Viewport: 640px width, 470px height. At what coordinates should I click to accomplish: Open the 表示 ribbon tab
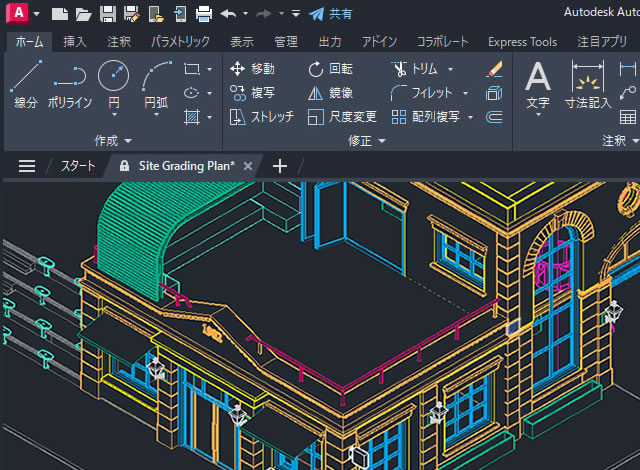point(242,42)
